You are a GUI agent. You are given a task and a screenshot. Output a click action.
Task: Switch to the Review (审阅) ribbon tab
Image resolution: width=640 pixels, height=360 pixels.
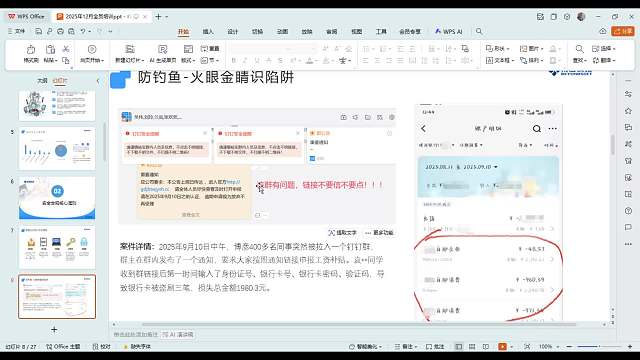[x=332, y=31]
